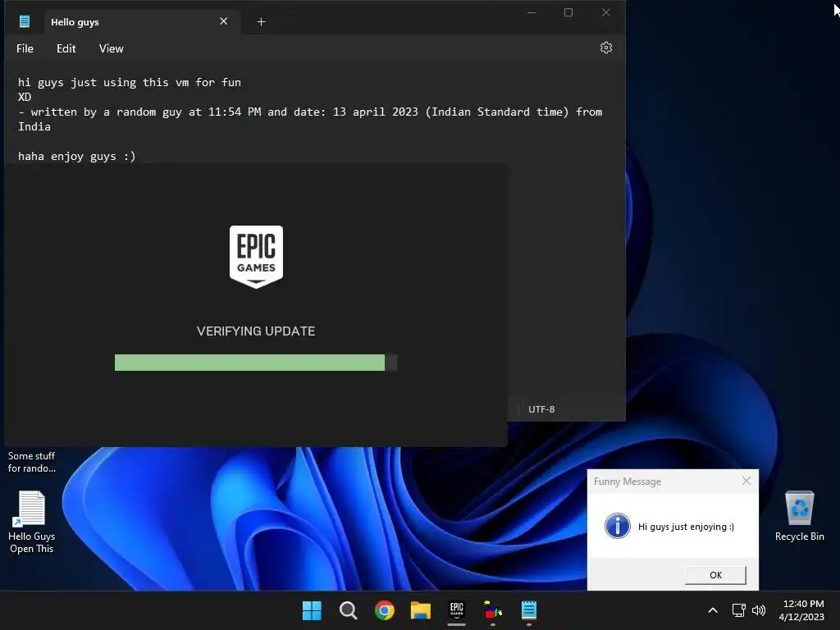Image resolution: width=840 pixels, height=630 pixels.
Task: Open the File menu
Action: [x=25, y=48]
